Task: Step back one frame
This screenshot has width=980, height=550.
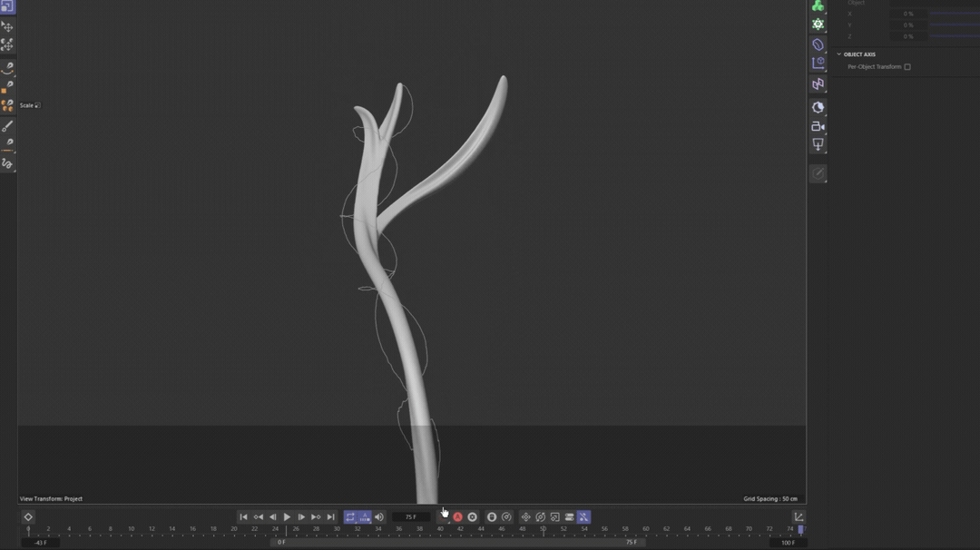Action: pos(272,517)
